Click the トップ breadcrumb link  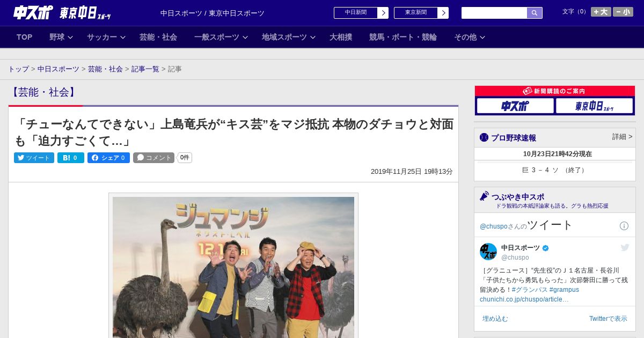pos(19,69)
